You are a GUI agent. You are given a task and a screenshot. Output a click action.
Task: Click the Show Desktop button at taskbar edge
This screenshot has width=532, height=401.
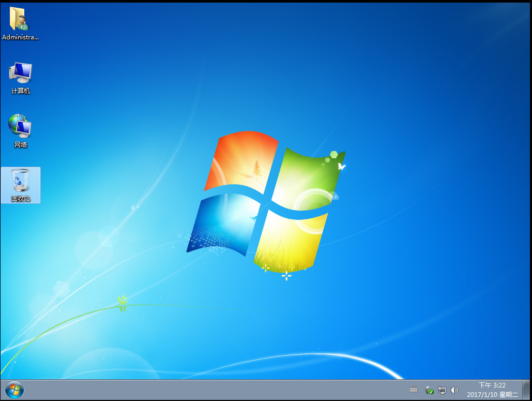[526, 390]
